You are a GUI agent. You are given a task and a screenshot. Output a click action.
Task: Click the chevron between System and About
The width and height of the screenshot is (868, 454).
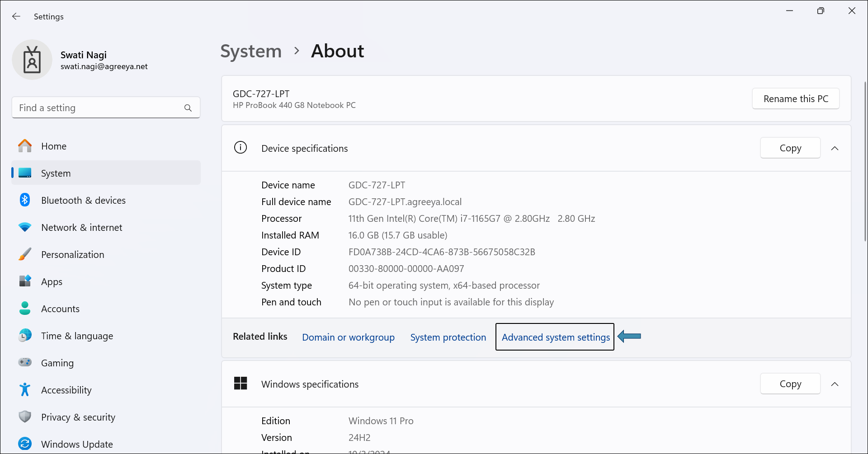pyautogui.click(x=297, y=51)
